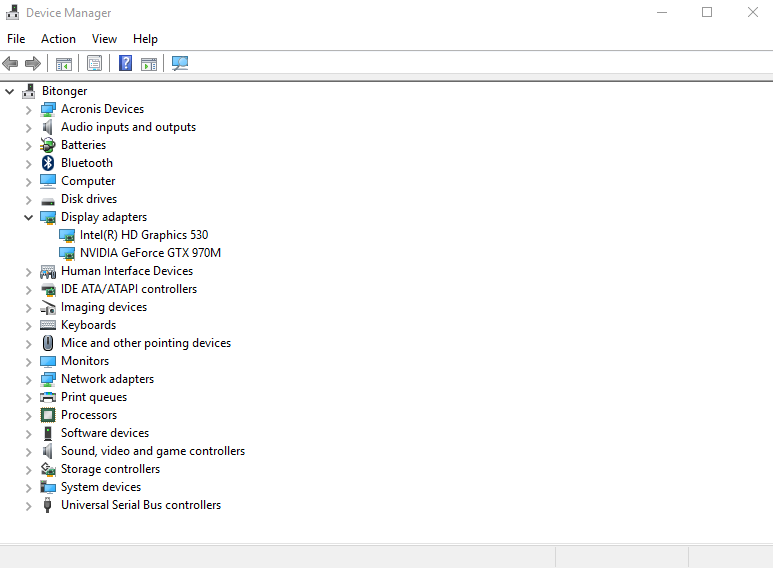Expand the Network adapters category

point(28,379)
